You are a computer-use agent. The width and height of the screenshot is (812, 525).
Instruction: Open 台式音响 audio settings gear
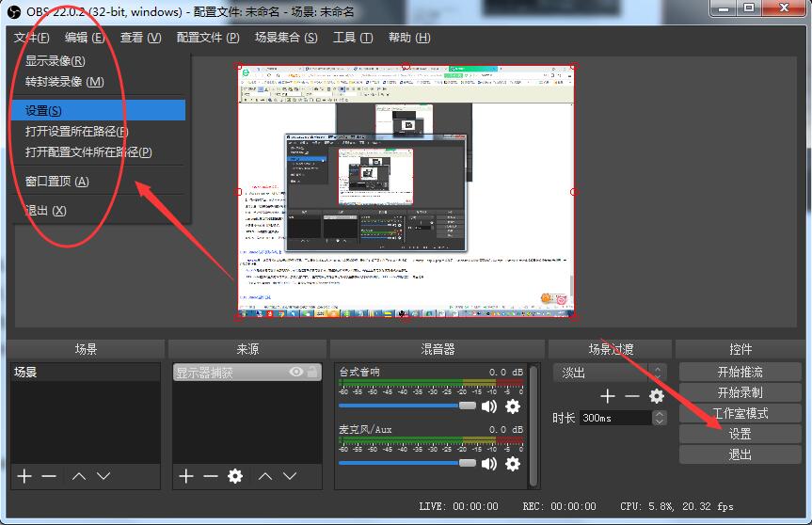coord(513,406)
